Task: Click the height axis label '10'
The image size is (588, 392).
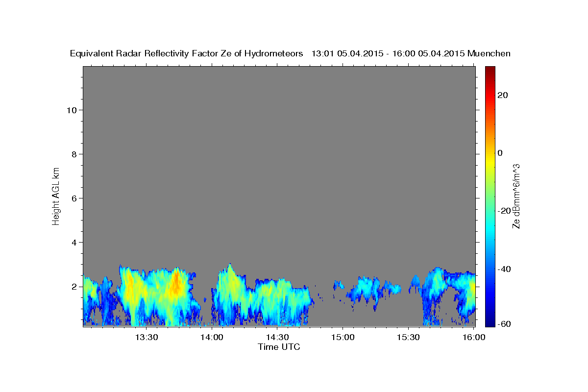Action: (71, 110)
